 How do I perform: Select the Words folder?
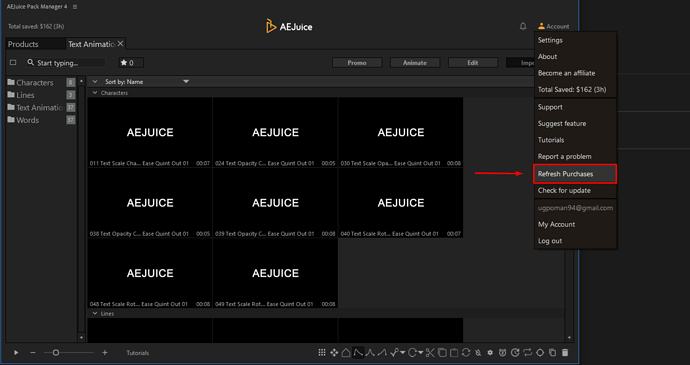pos(41,120)
